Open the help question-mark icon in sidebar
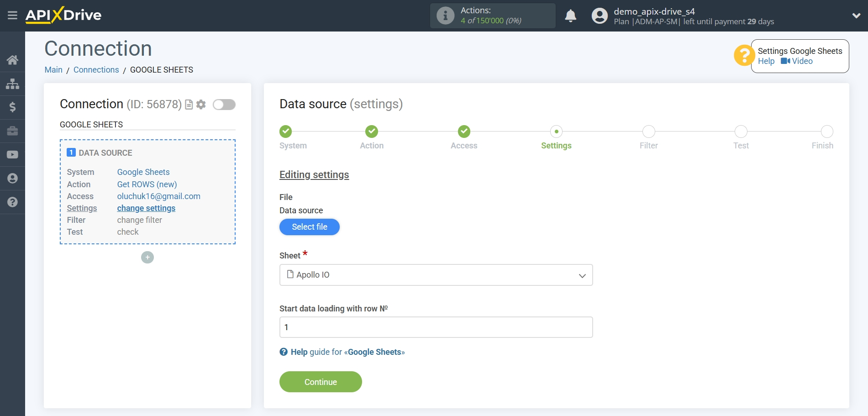Image resolution: width=868 pixels, height=416 pixels. pyautogui.click(x=12, y=202)
